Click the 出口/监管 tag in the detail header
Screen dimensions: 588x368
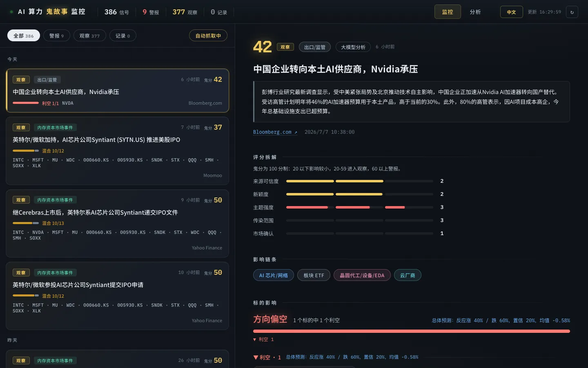(315, 47)
